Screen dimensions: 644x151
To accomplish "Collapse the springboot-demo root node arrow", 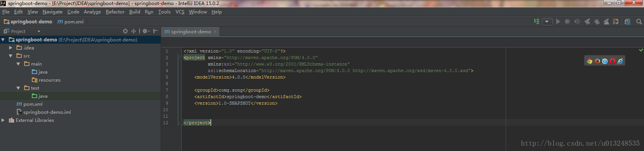I will click(x=3, y=39).
